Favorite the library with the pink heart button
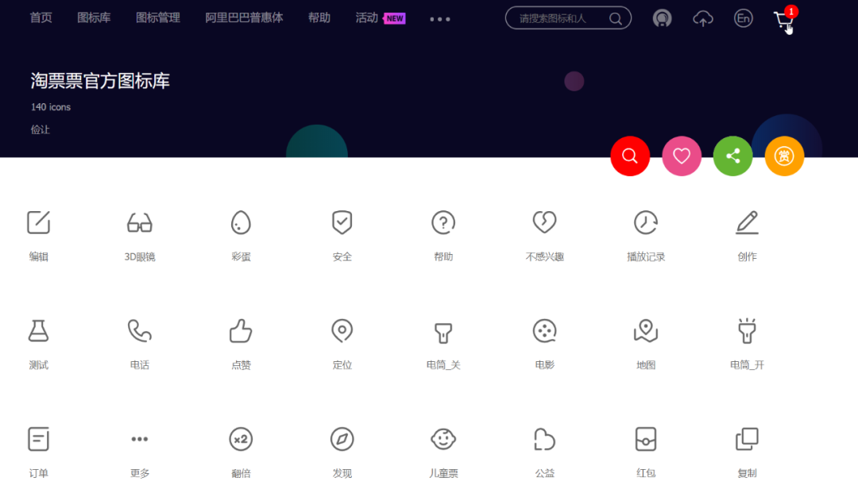Screen dimensions: 858x504 [x=682, y=156]
